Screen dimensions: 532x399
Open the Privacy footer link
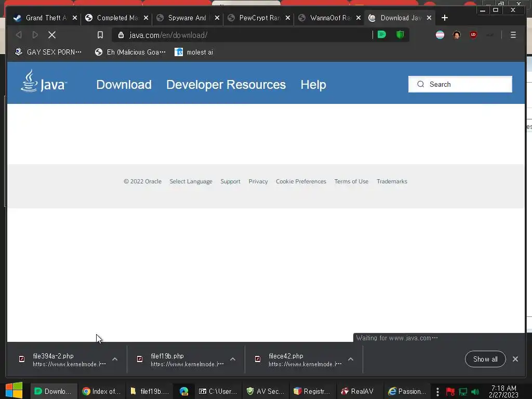coord(258,181)
